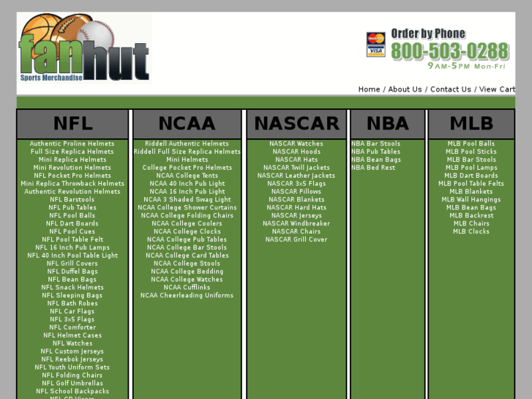
Task: View NFL Bath Robes
Action: [72, 303]
